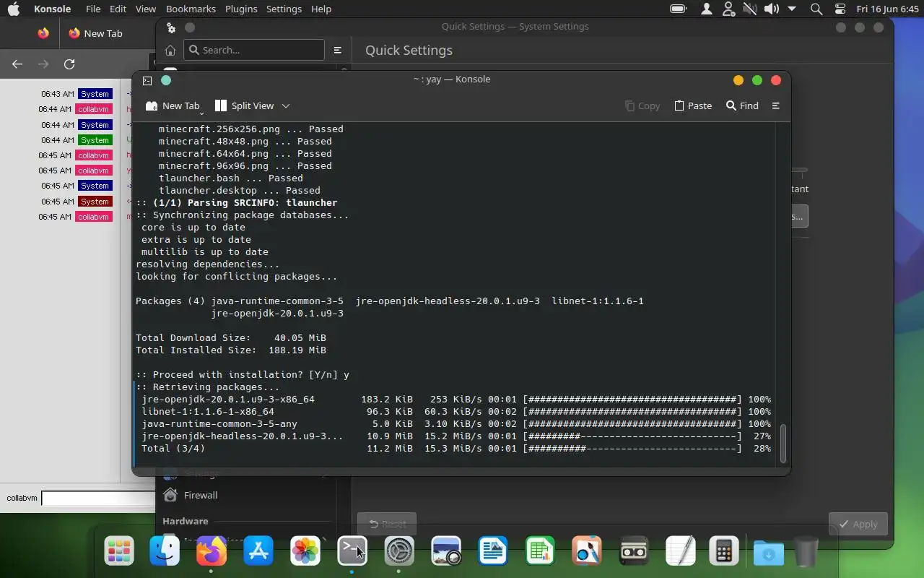The height and width of the screenshot is (578, 924).
Task: Click Paste in Konsole toolbar
Action: click(x=693, y=105)
